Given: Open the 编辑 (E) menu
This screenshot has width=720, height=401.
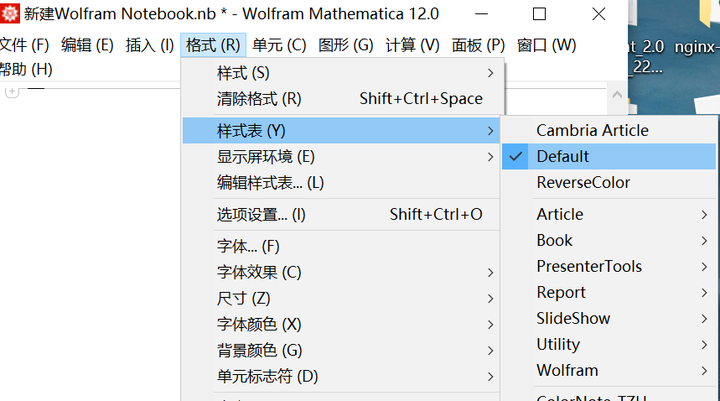Looking at the screenshot, I should (x=87, y=45).
